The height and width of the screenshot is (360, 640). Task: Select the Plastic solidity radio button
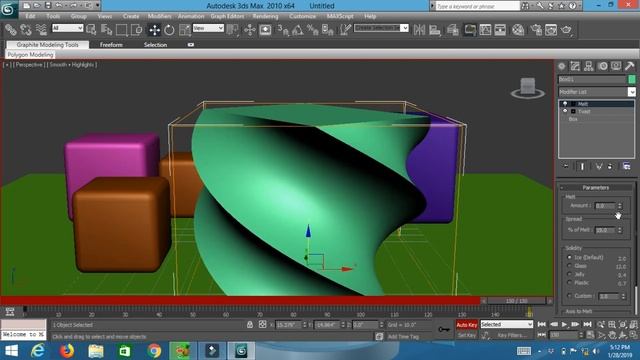point(569,282)
